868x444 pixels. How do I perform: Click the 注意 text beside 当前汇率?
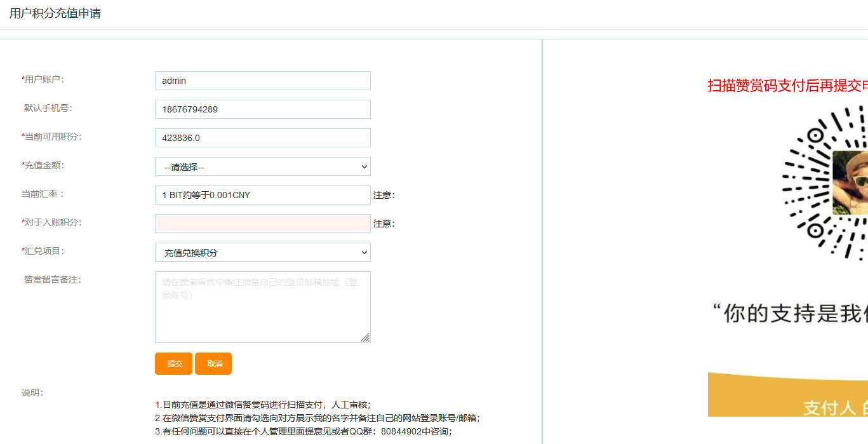tap(384, 195)
